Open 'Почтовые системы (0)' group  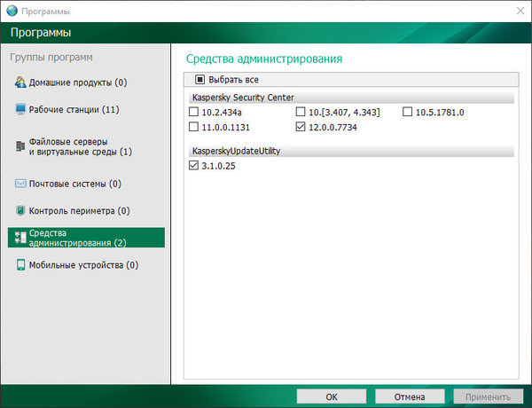pos(75,184)
